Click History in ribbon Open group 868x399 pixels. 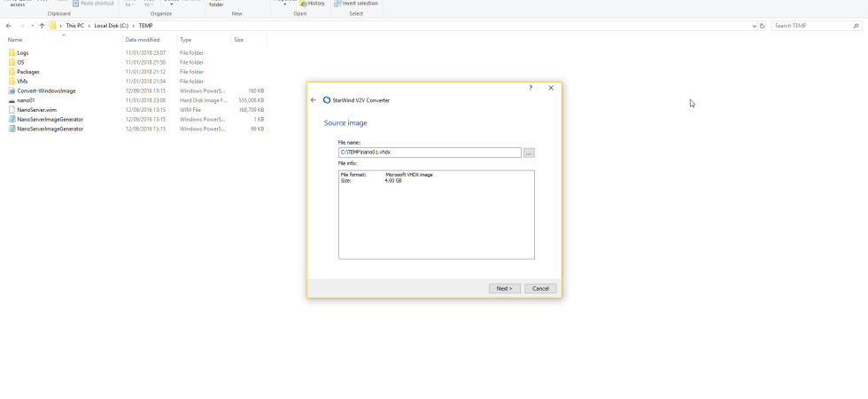coord(312,4)
